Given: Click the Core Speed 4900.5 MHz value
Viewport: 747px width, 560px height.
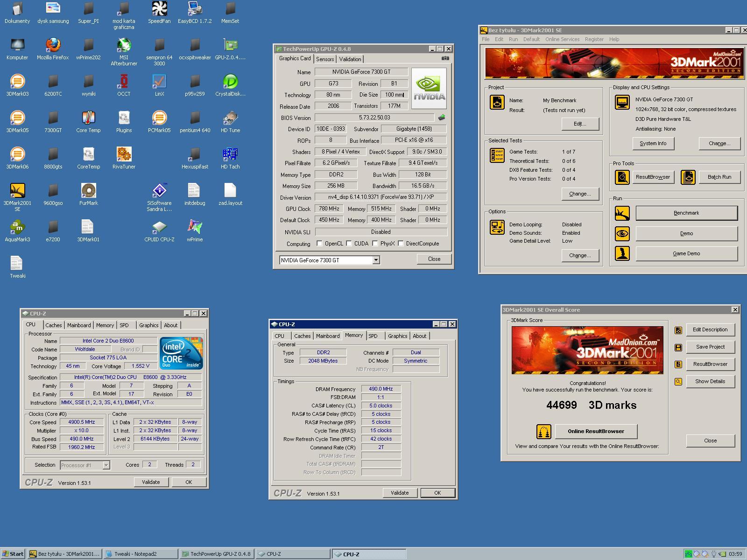Looking at the screenshot, I should click(82, 422).
